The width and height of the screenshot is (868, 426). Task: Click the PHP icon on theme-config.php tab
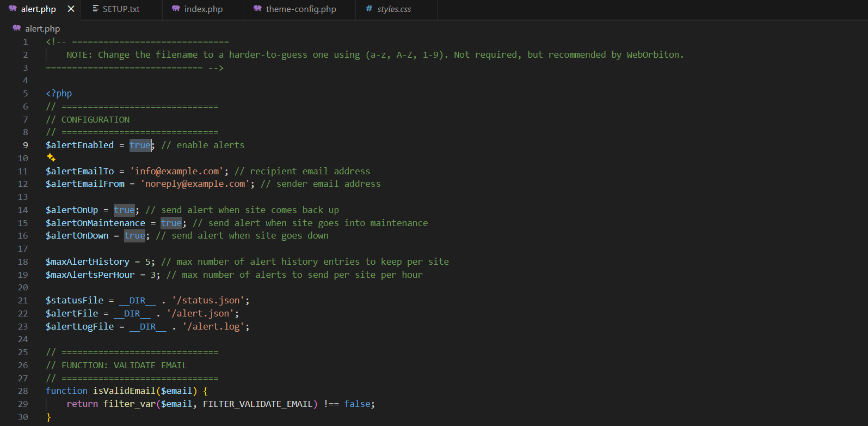[x=257, y=9]
